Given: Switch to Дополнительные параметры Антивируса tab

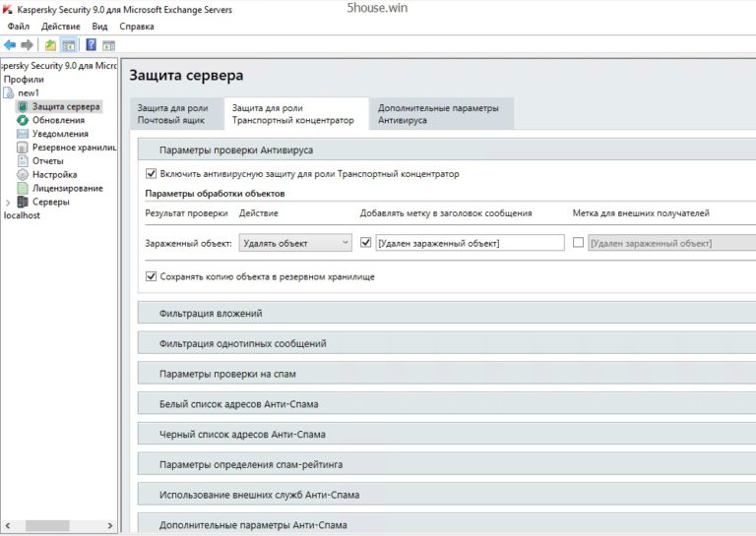Looking at the screenshot, I should pyautogui.click(x=442, y=114).
